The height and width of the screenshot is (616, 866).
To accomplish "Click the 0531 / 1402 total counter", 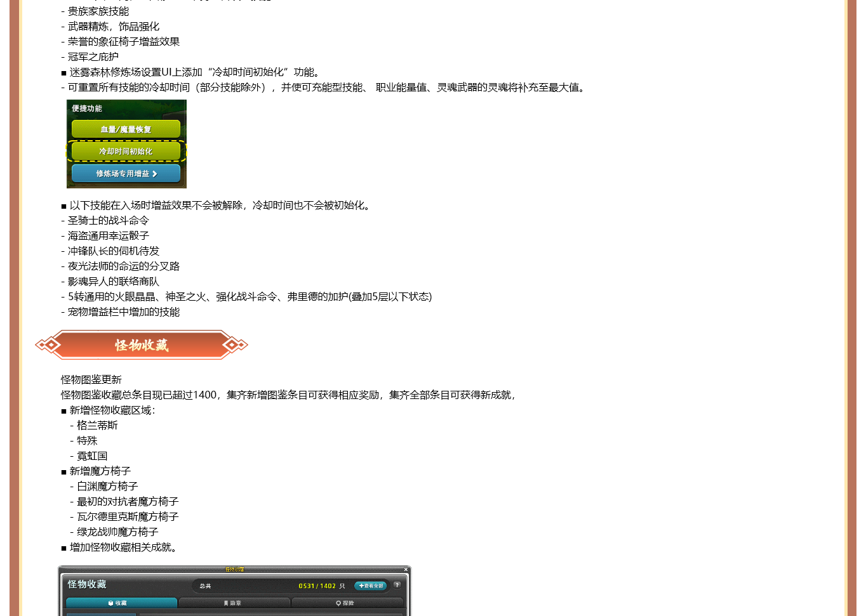I will pyautogui.click(x=317, y=586).
